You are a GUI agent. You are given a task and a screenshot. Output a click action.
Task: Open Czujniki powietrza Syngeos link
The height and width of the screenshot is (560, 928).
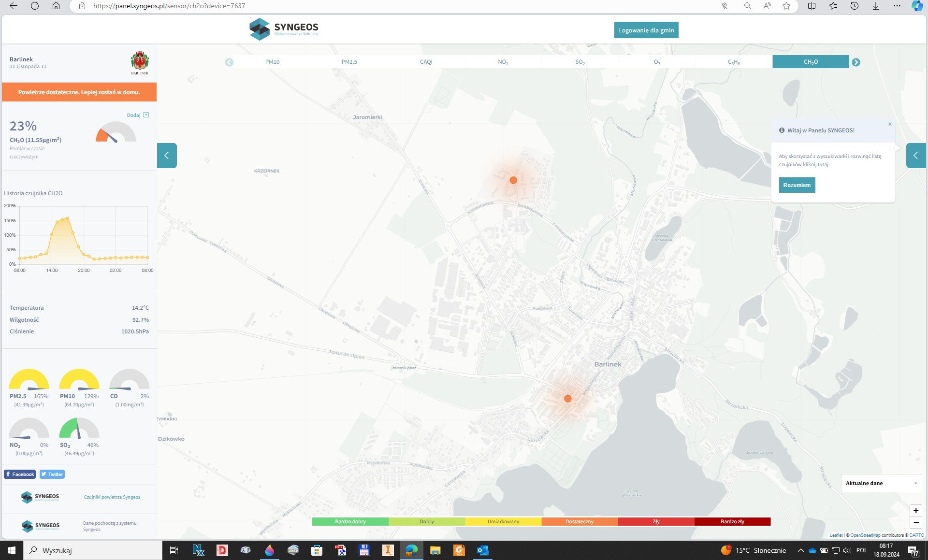(112, 497)
